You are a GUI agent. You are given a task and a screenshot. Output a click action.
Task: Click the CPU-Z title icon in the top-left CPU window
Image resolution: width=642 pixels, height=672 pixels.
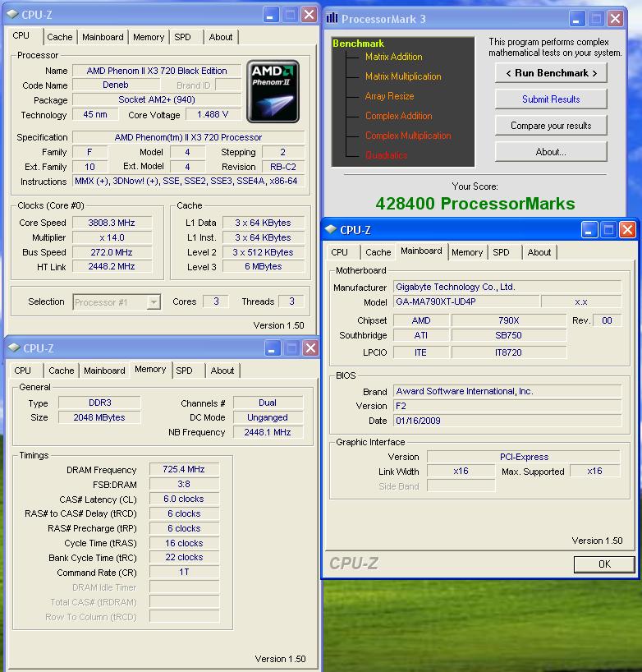13,14
